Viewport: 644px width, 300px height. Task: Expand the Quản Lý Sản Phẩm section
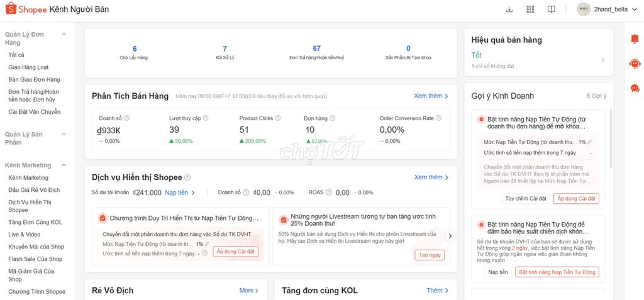click(64, 135)
